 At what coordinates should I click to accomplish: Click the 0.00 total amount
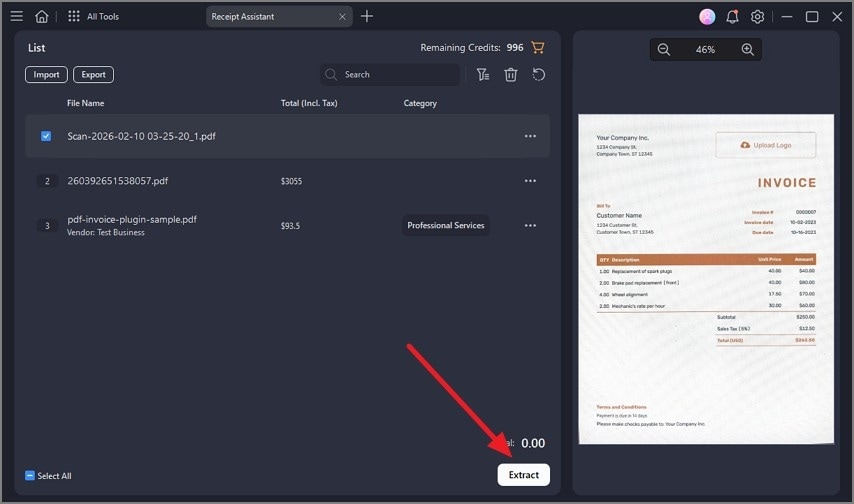click(533, 444)
